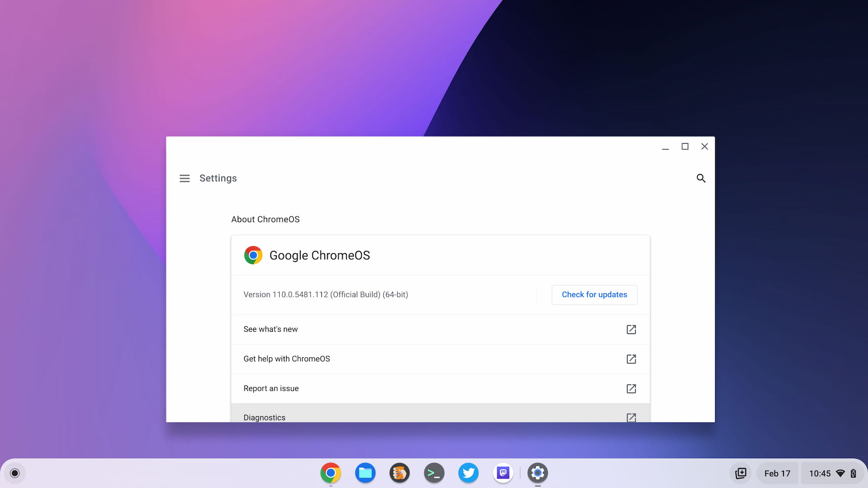
Task: Click See what's new link
Action: pos(440,329)
